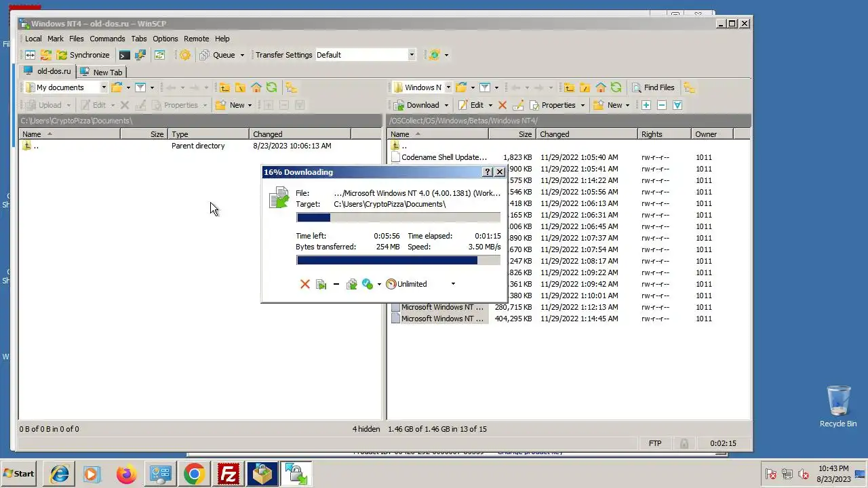Sort local files by Type column

tap(208, 134)
